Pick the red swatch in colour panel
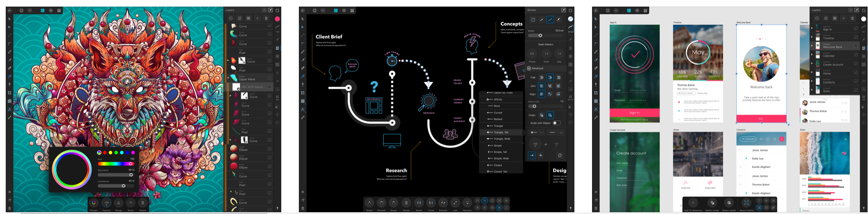Viewport: 868px width, 214px height. point(105,152)
